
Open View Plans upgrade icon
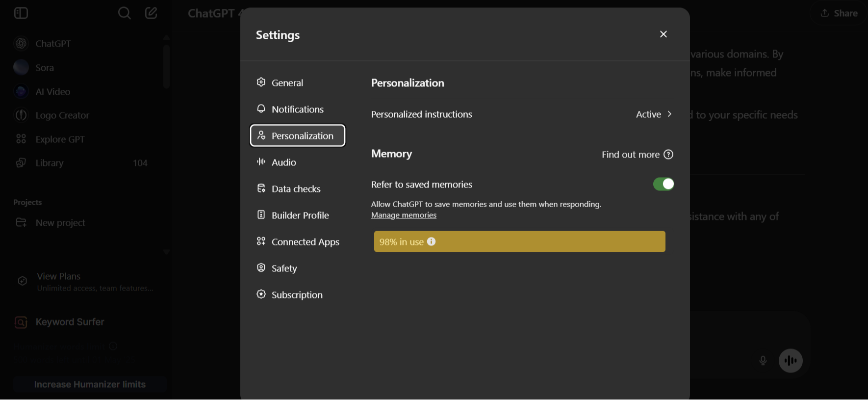coord(23,281)
